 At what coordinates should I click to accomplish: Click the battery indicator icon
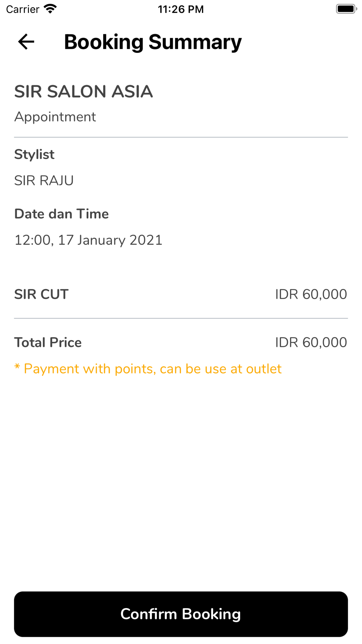click(346, 9)
